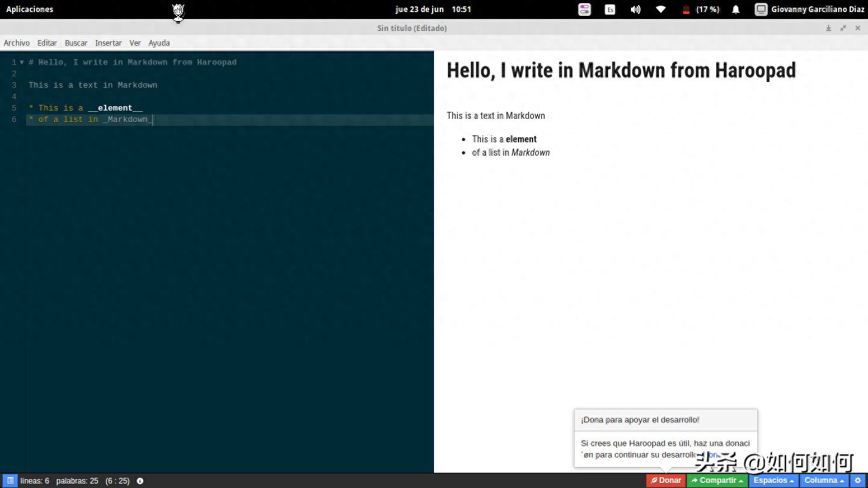Open the Ver menu
The height and width of the screenshot is (488, 868).
pos(135,43)
